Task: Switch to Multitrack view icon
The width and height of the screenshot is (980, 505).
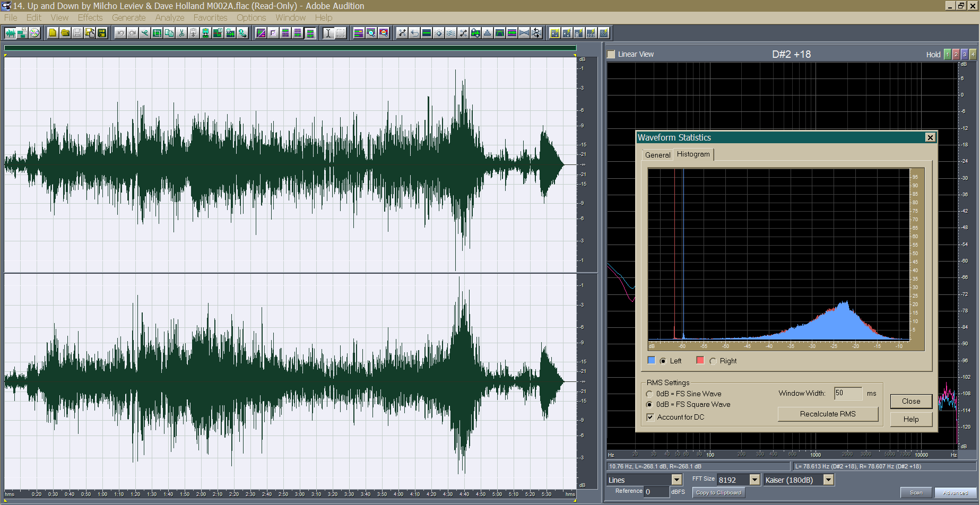Action: coord(22,33)
